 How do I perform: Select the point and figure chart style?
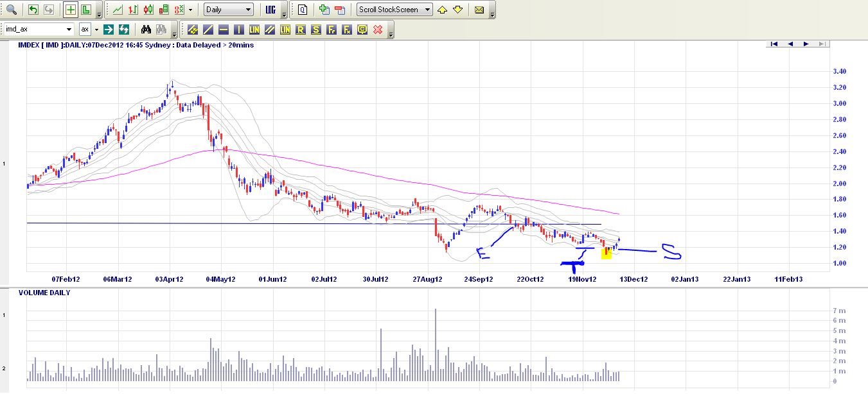[x=179, y=10]
